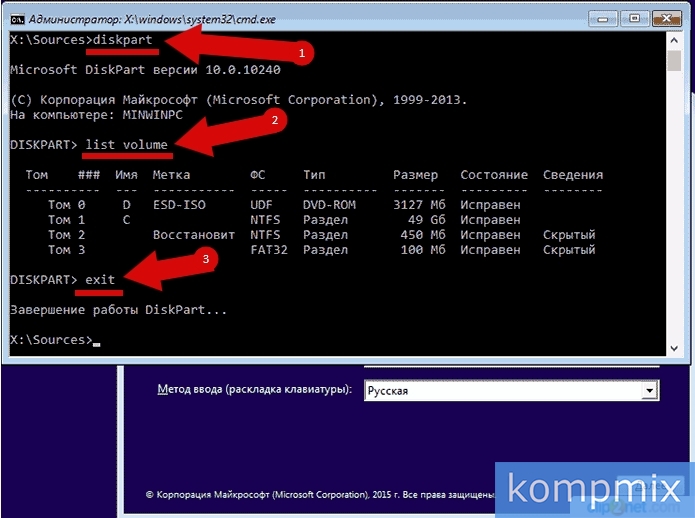695x518 pixels.
Task: Click 'FAT32' file system cell
Action: coord(269,250)
